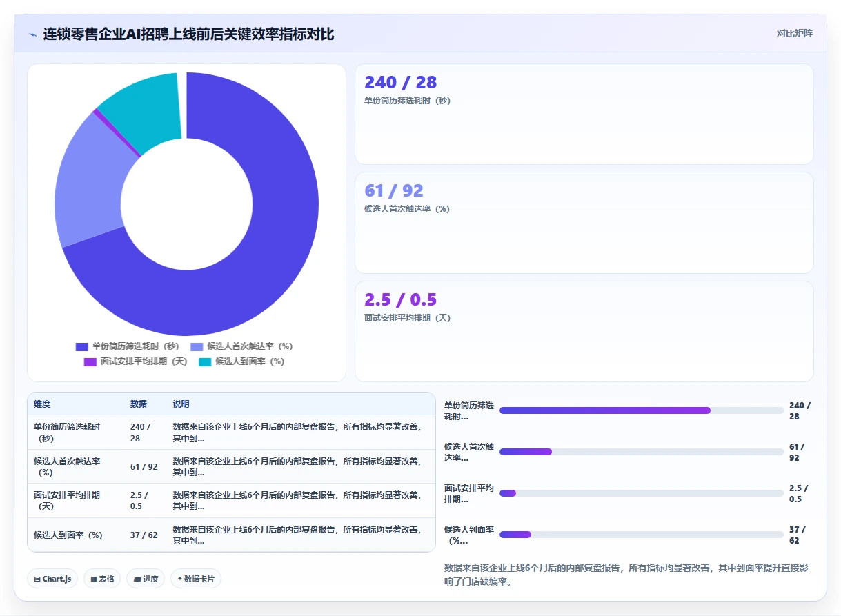
Task: Click the 61 / 92 data card value
Action: point(393,190)
